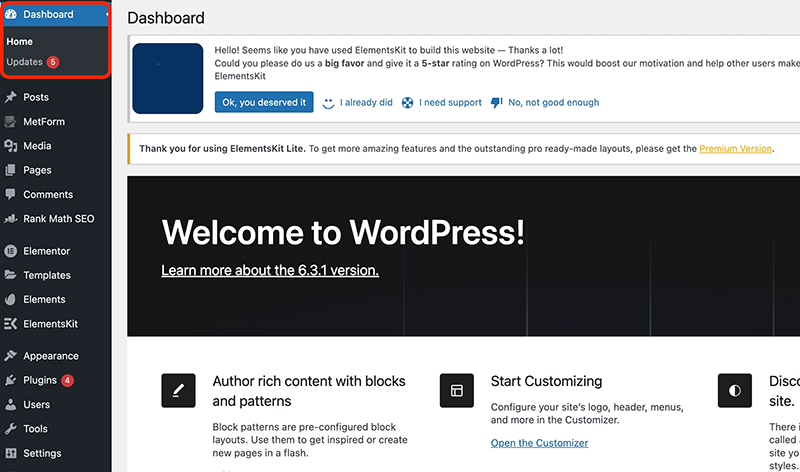Click the Comments speech bubble icon
This screenshot has width=800, height=472.
tap(11, 194)
